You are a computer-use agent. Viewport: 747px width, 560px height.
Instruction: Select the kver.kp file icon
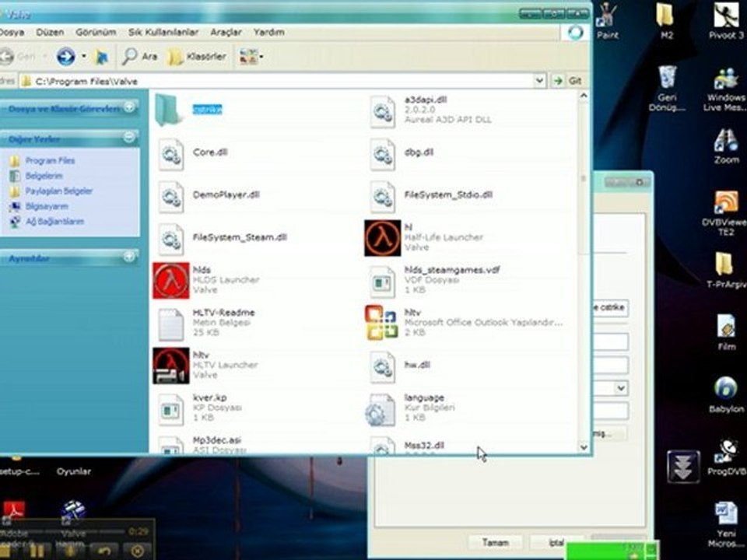(x=171, y=410)
